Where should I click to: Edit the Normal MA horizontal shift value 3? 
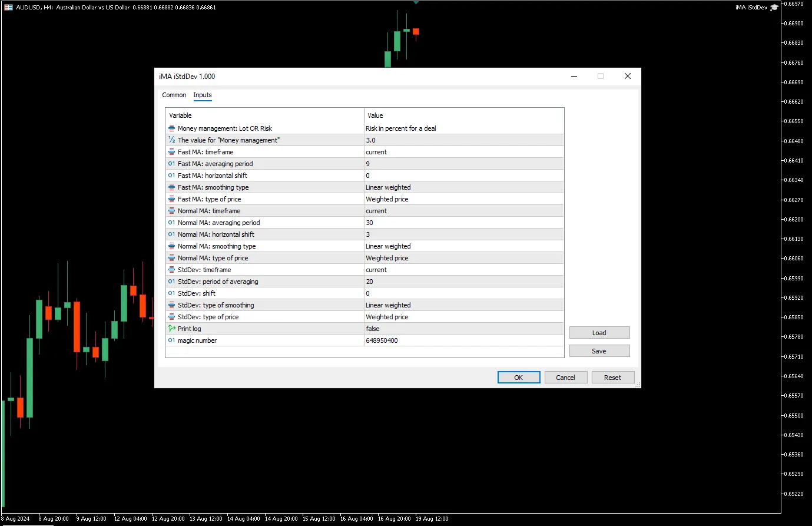coord(464,234)
